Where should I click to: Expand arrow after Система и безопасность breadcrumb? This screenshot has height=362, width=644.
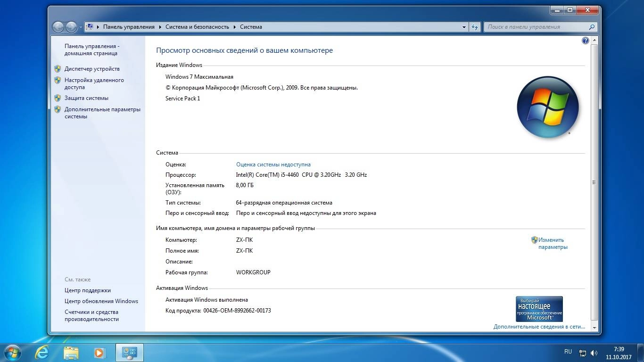click(234, 27)
